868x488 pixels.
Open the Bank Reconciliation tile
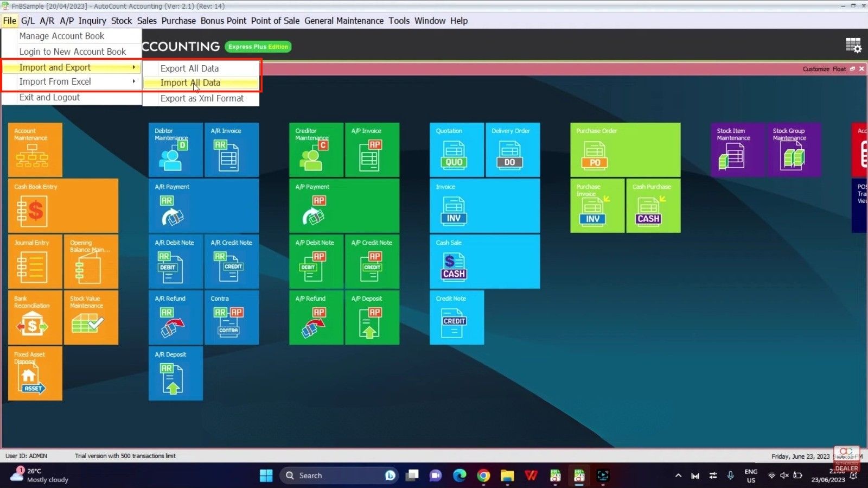coord(35,318)
